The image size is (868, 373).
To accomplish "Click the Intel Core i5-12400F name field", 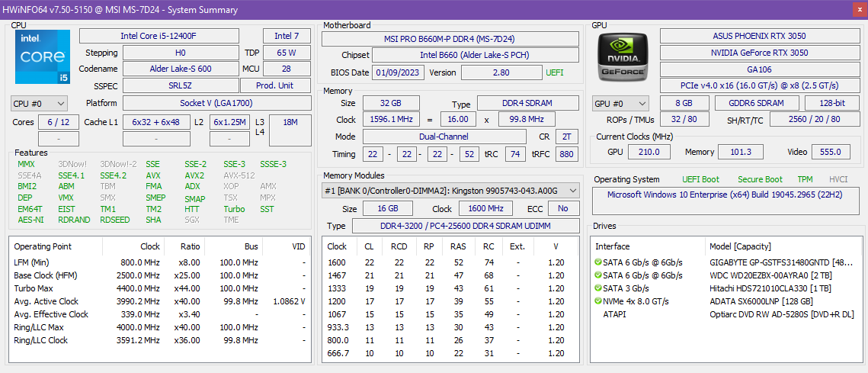I will click(x=159, y=36).
